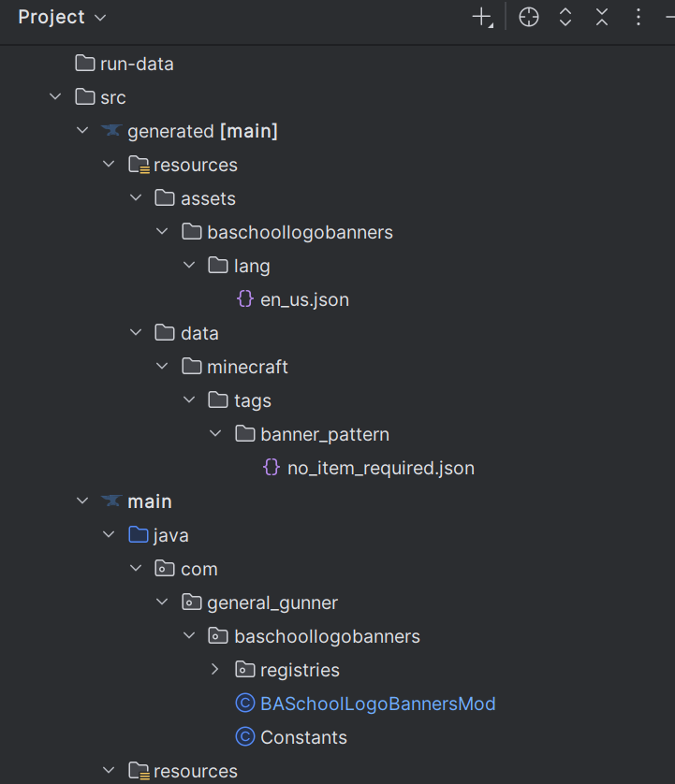Open the Project panel options menu
Image resolution: width=675 pixels, height=784 pixels.
638,18
